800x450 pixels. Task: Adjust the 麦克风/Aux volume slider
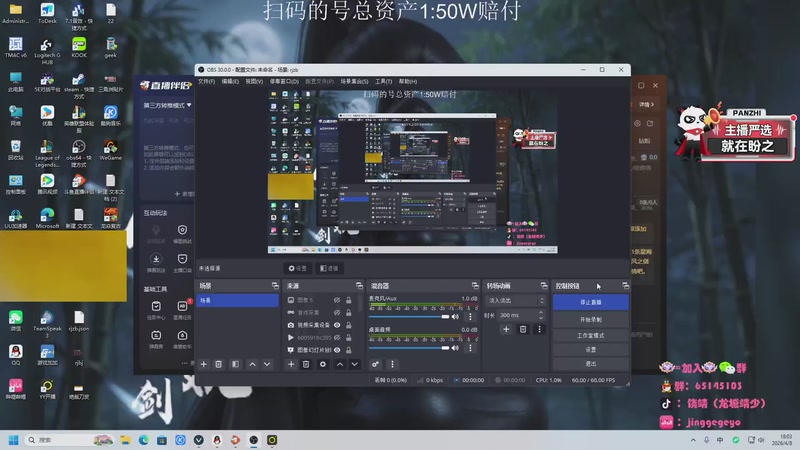coord(409,317)
